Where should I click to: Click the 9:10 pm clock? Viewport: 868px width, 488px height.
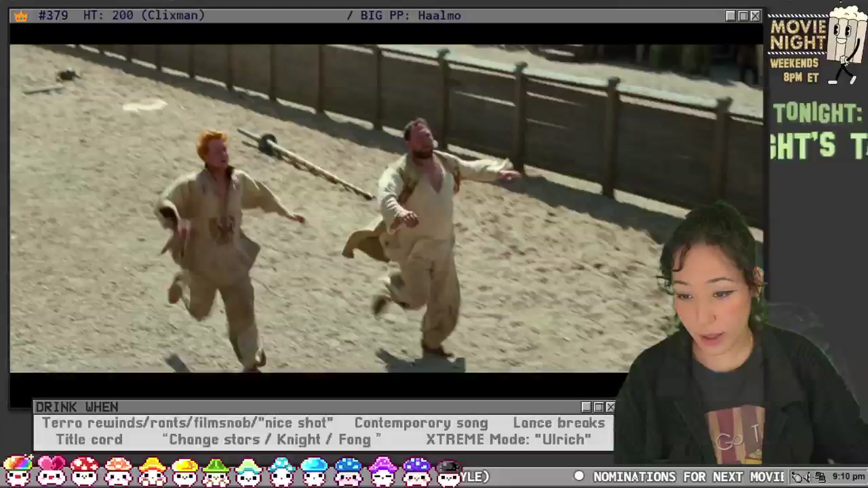tap(849, 477)
